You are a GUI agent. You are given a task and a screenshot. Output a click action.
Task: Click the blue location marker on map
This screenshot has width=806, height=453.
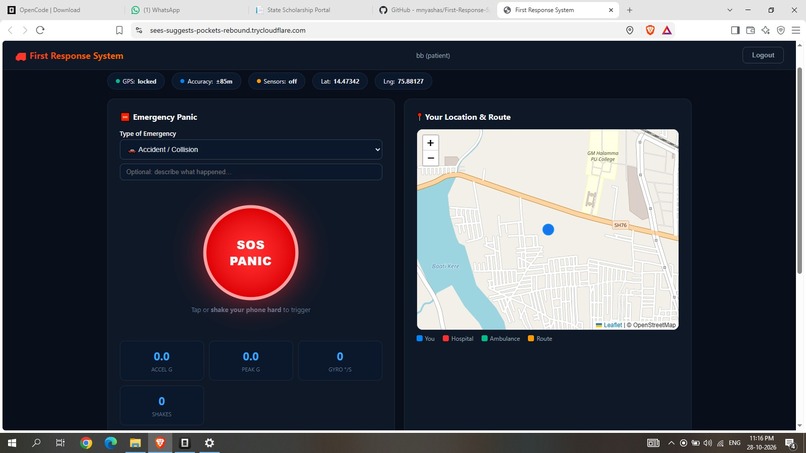[x=548, y=229]
